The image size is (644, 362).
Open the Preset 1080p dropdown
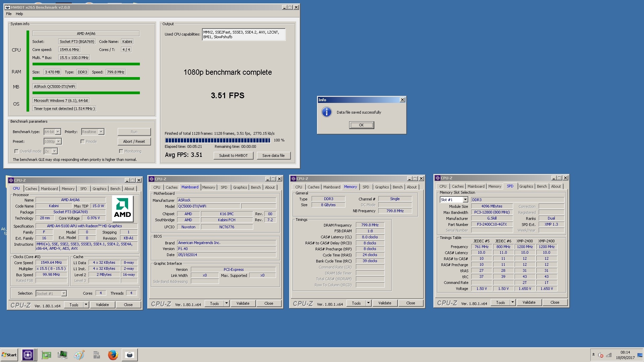pyautogui.click(x=59, y=141)
